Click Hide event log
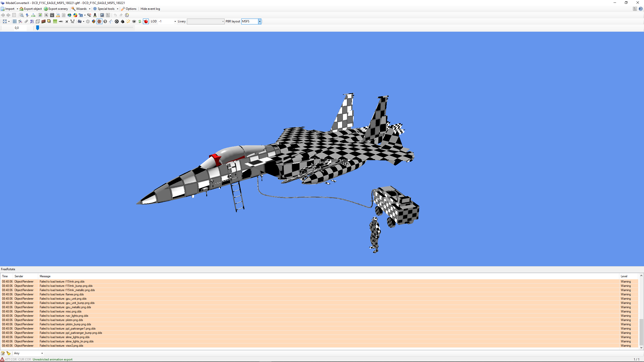This screenshot has width=644, height=362. click(150, 9)
